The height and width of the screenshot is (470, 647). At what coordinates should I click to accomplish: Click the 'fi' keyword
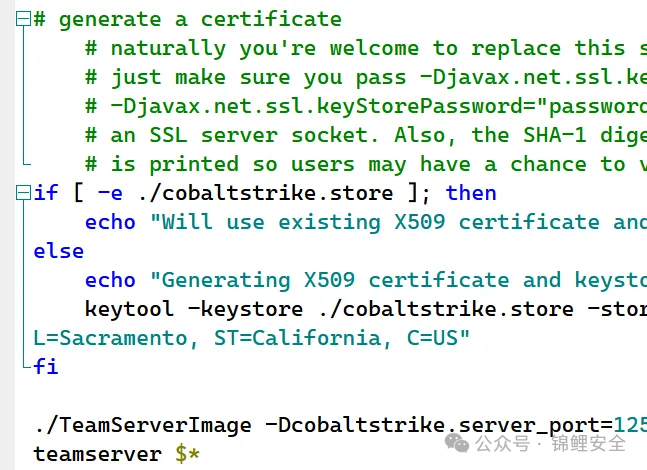(x=46, y=366)
